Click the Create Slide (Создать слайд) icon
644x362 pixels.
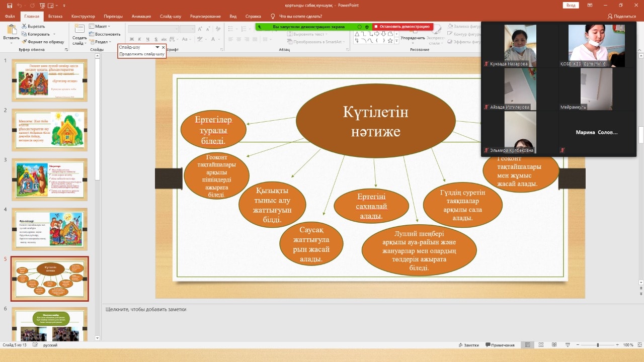point(79,29)
